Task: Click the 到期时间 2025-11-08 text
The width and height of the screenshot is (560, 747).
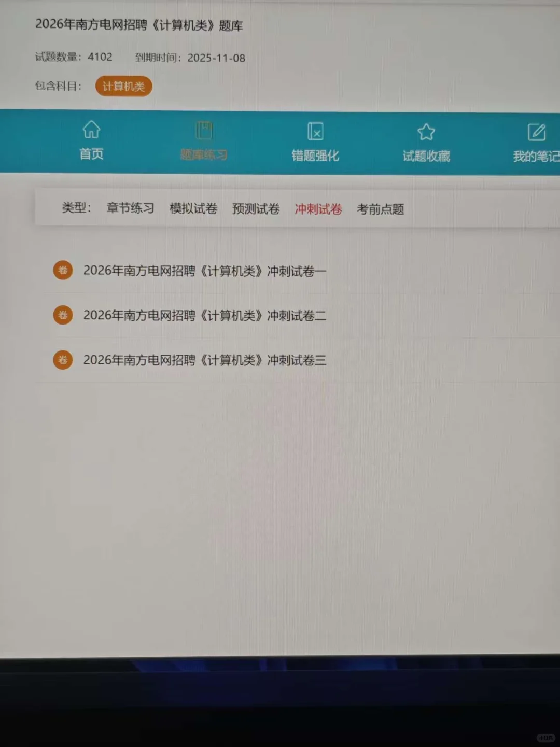Action: [x=190, y=58]
